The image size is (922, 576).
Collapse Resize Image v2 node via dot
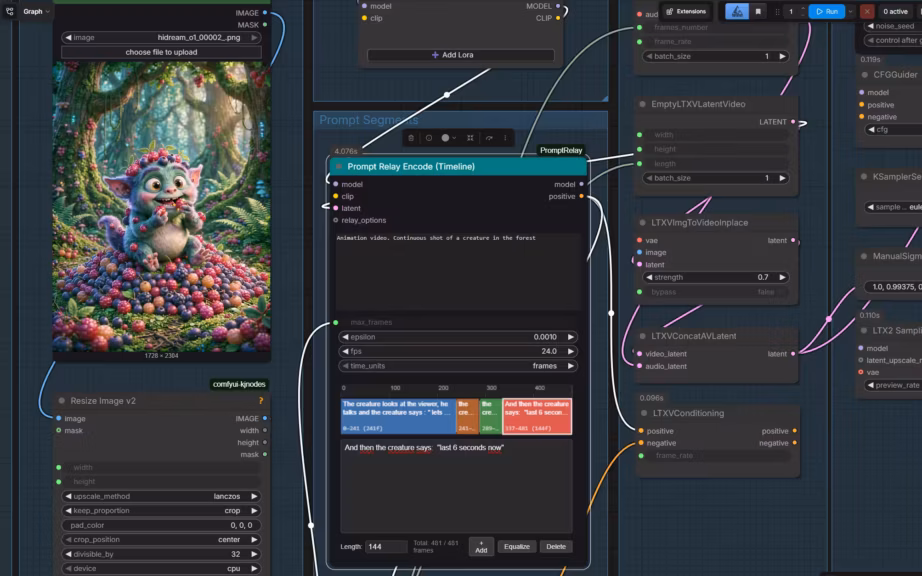[61, 401]
